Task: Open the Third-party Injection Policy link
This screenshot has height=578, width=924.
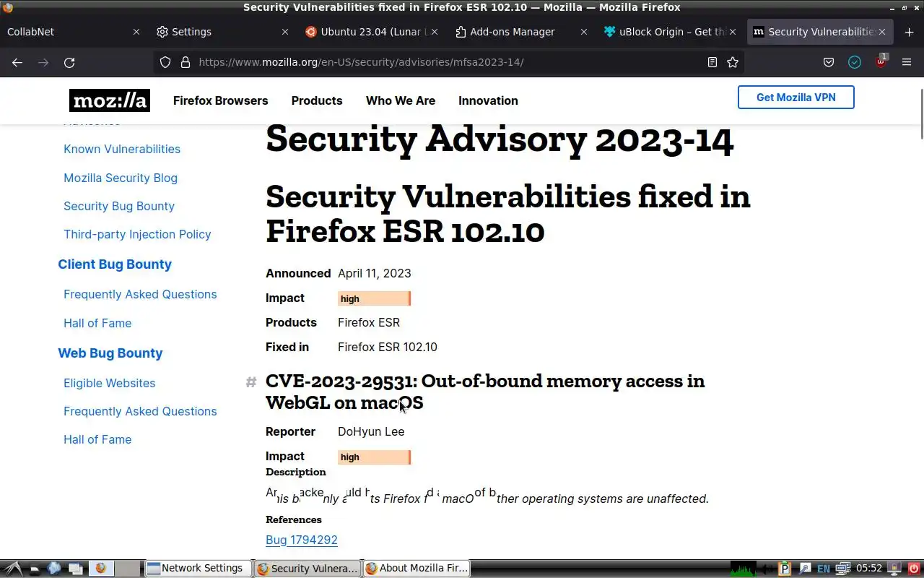Action: click(x=137, y=234)
